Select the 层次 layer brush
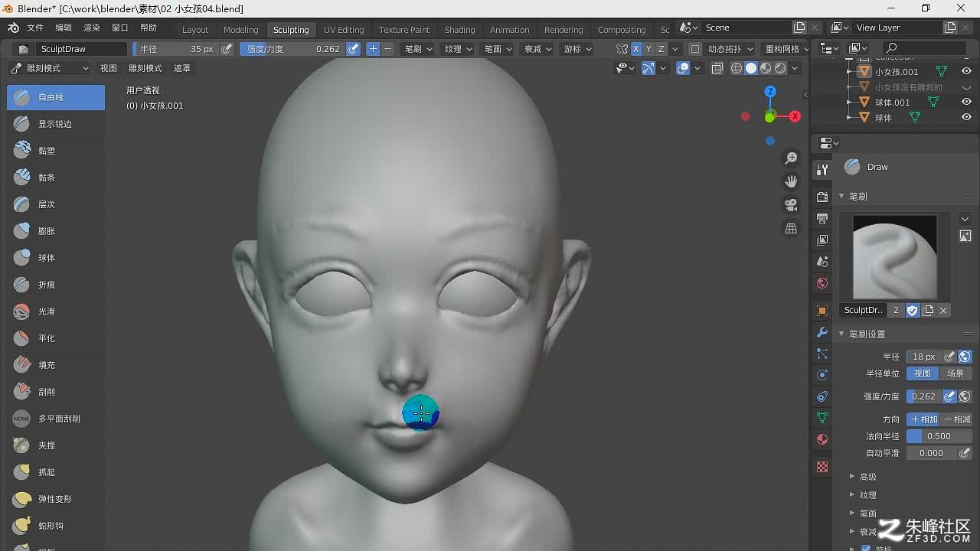 pyautogui.click(x=56, y=204)
